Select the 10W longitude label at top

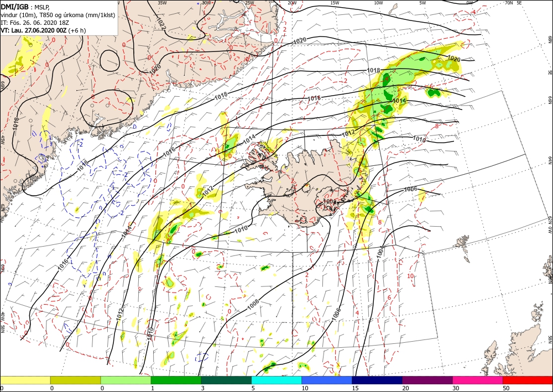click(378, 3)
